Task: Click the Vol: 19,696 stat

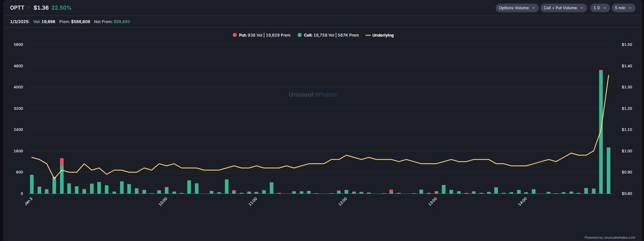Action: [x=45, y=21]
